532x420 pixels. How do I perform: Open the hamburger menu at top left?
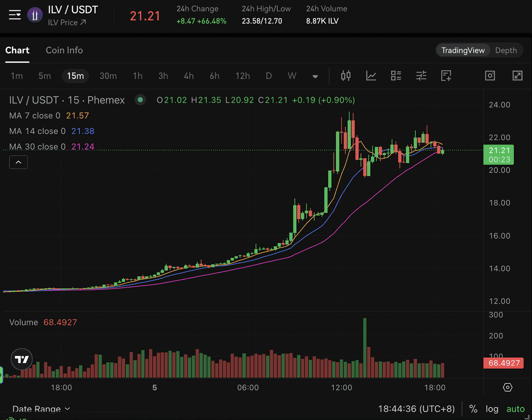pos(15,15)
